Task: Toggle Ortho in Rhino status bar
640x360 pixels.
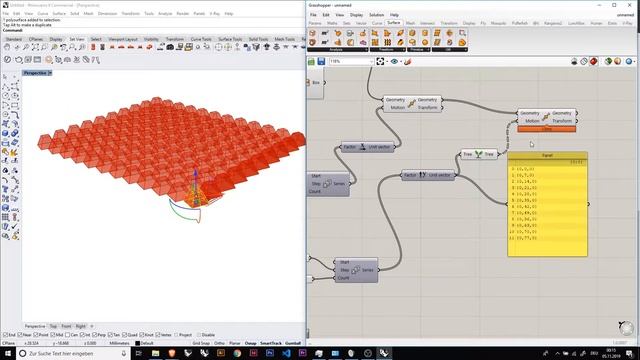Action: [219, 343]
